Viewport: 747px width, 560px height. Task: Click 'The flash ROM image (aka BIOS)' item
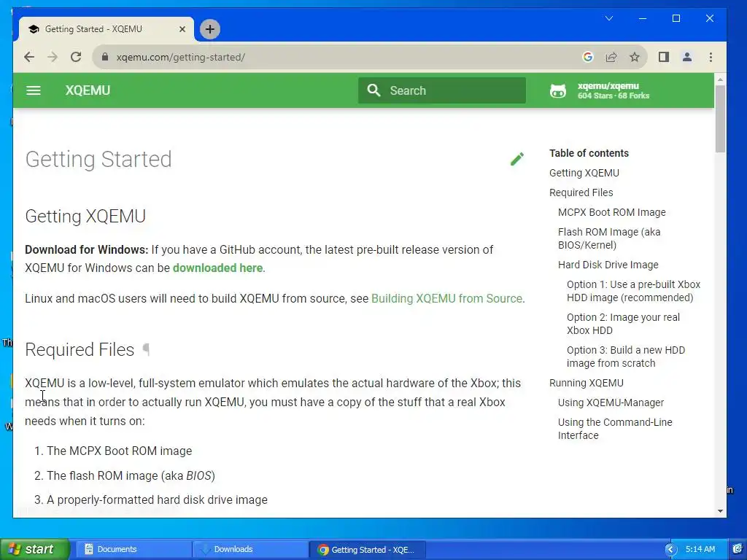131,475
